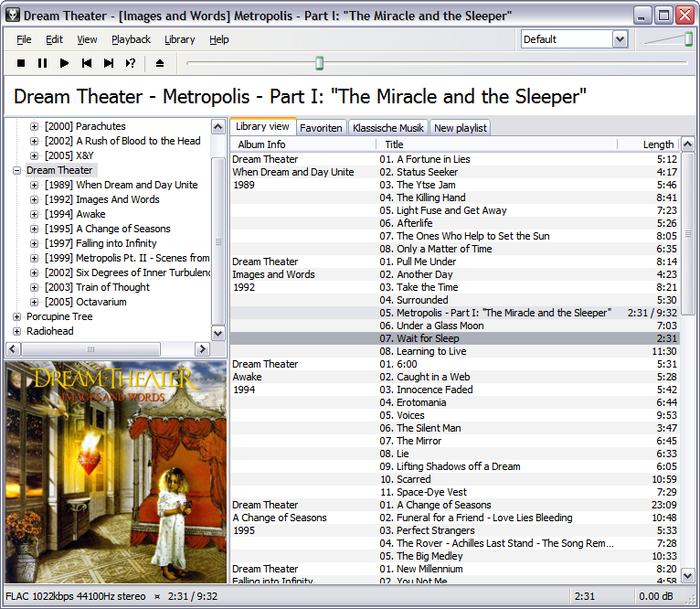Stop playback with the Stop button
Screen dimensions: 700x609
point(20,63)
